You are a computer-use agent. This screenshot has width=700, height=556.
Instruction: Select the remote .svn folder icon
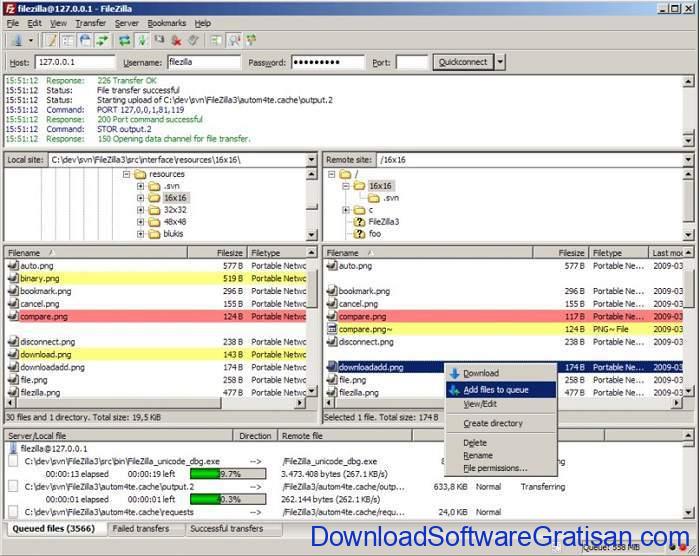click(x=374, y=198)
